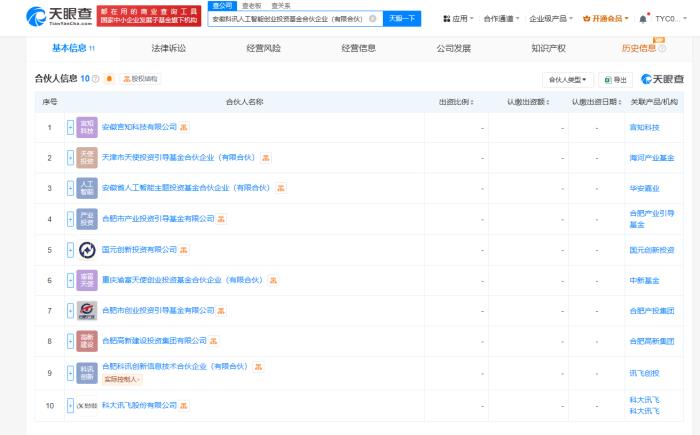This screenshot has height=435, width=700.
Task: Open the 企业级产品 dropdown menu
Action: [x=550, y=19]
